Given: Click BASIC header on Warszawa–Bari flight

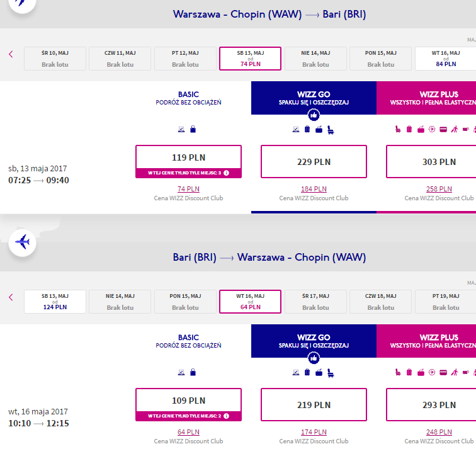Looking at the screenshot, I should click(188, 98).
